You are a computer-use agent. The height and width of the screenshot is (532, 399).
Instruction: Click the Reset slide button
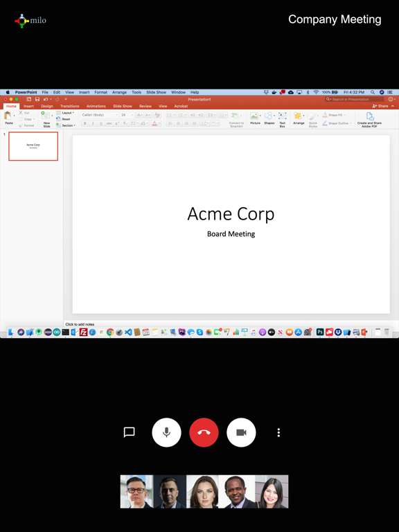(64, 119)
